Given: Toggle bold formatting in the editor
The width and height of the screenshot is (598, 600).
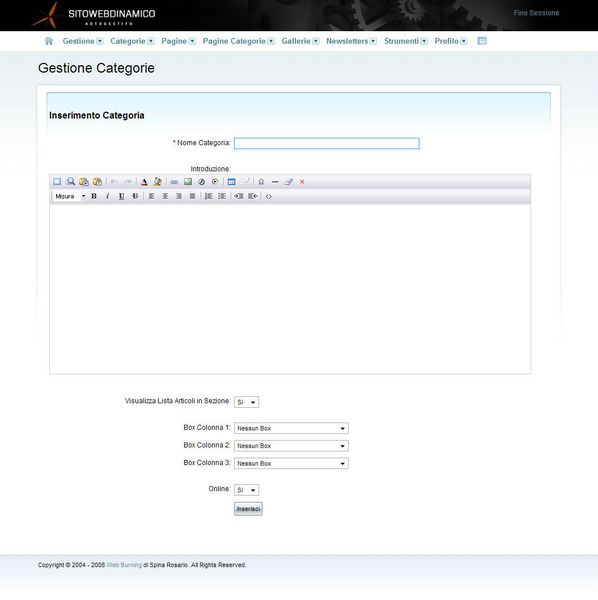Looking at the screenshot, I should coord(94,196).
